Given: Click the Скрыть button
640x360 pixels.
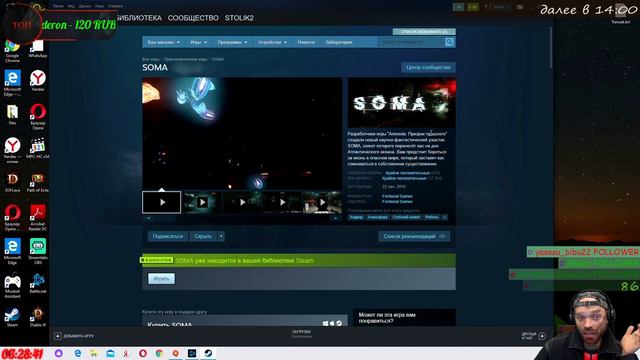Looking at the screenshot, I should point(203,236).
